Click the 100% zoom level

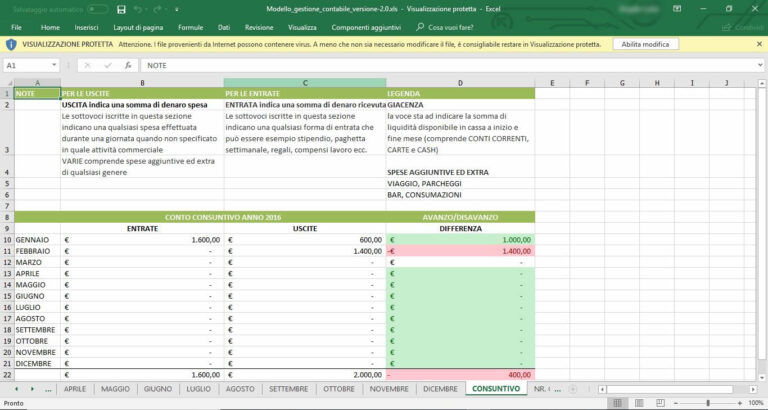point(756,403)
